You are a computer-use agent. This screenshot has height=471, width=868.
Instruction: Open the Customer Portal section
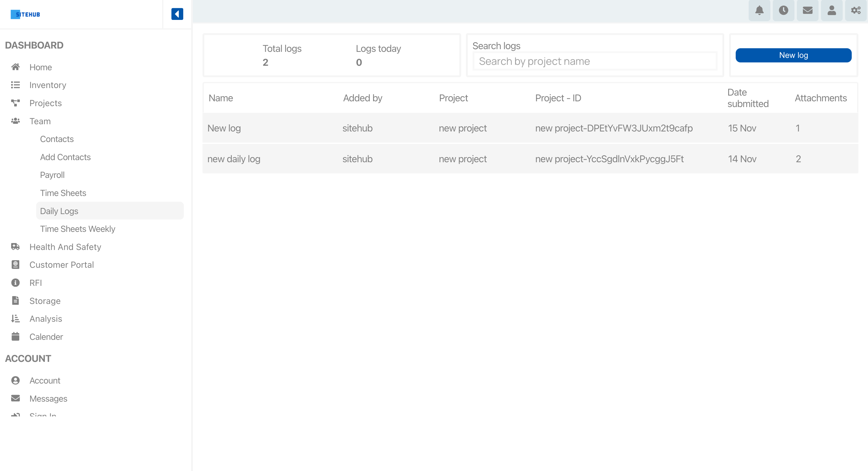[x=62, y=264]
